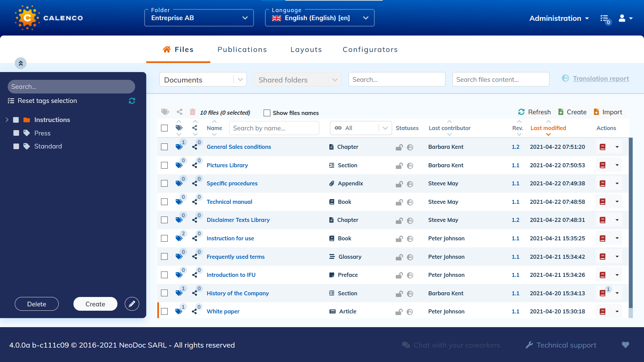
Task: Click the heart icon in footer
Action: (625, 345)
